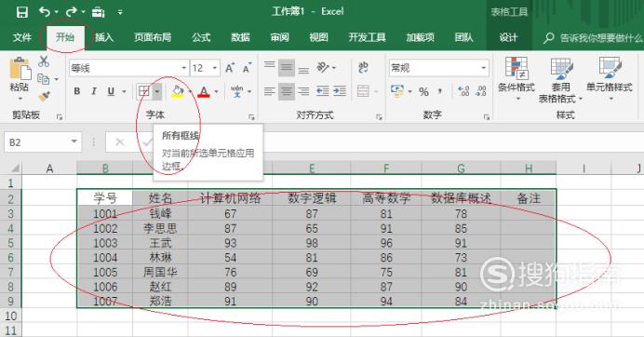The width and height of the screenshot is (644, 337).
Task: Click the Format Painter brush icon
Action: (x=44, y=97)
